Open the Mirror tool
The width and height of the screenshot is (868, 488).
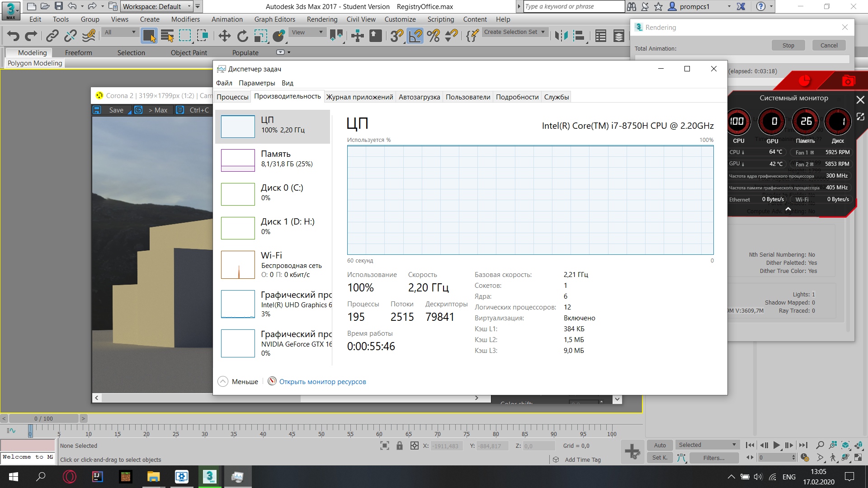point(561,36)
